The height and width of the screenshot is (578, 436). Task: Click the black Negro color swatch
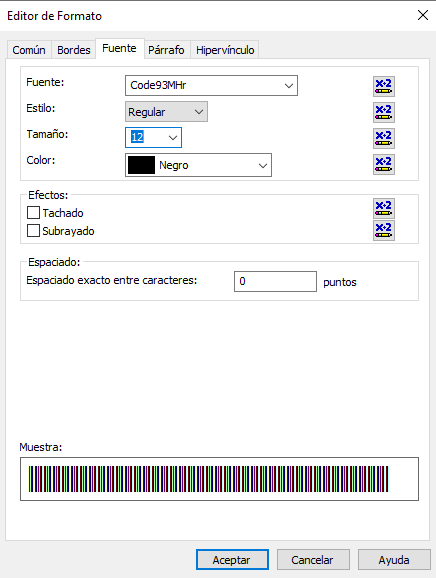click(x=142, y=165)
